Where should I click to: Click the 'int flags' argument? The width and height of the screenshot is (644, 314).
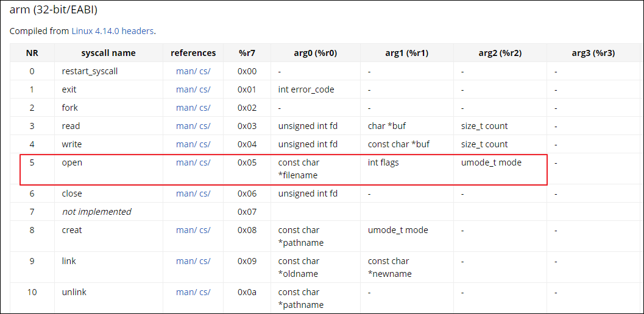click(x=383, y=162)
